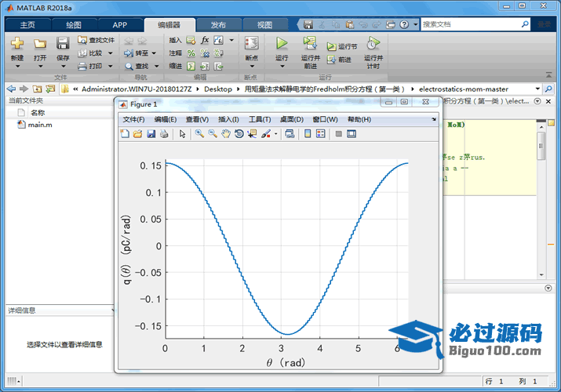Screen dimensions: 561x392
Task: Click the smart indent icon
Action: point(191,66)
